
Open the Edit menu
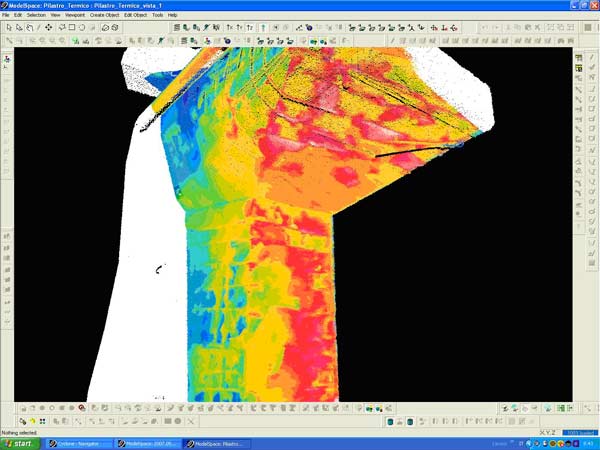[x=18, y=15]
